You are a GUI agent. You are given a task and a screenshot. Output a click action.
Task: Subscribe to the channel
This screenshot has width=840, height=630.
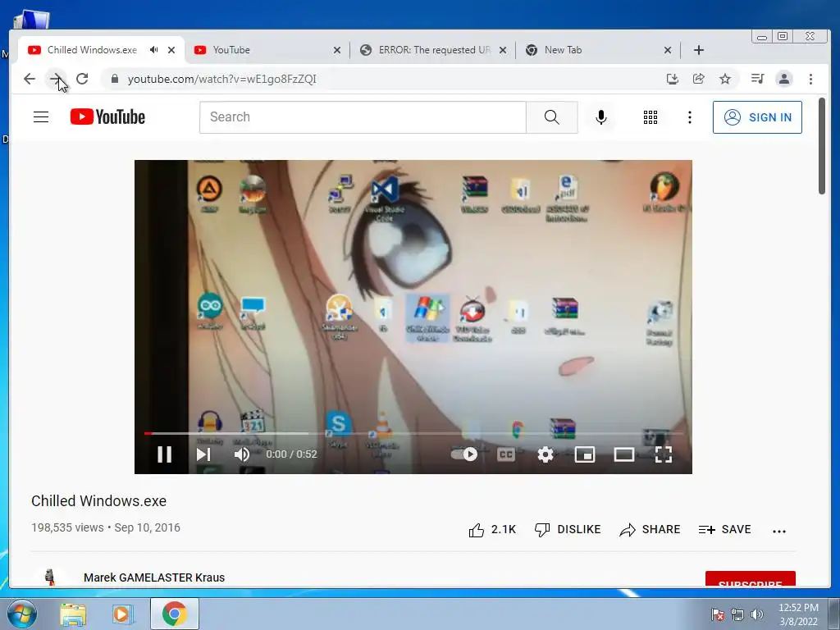pyautogui.click(x=750, y=578)
